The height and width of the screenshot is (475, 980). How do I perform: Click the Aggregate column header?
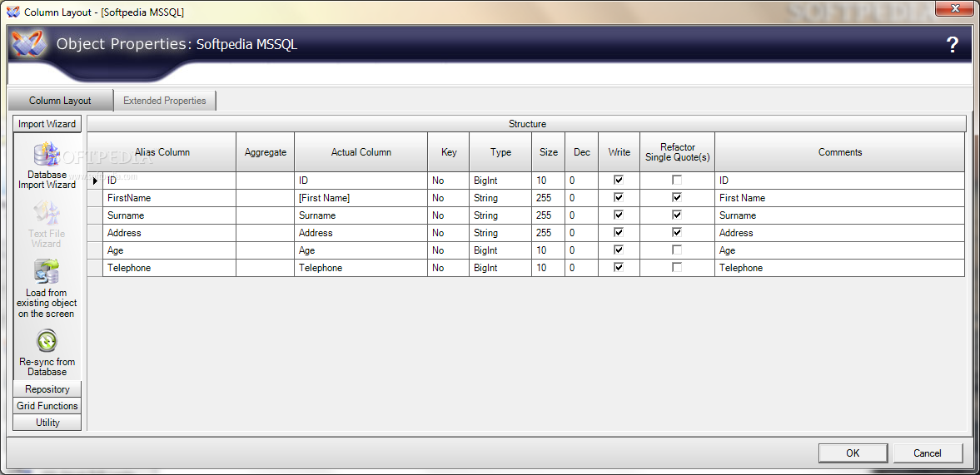point(265,151)
